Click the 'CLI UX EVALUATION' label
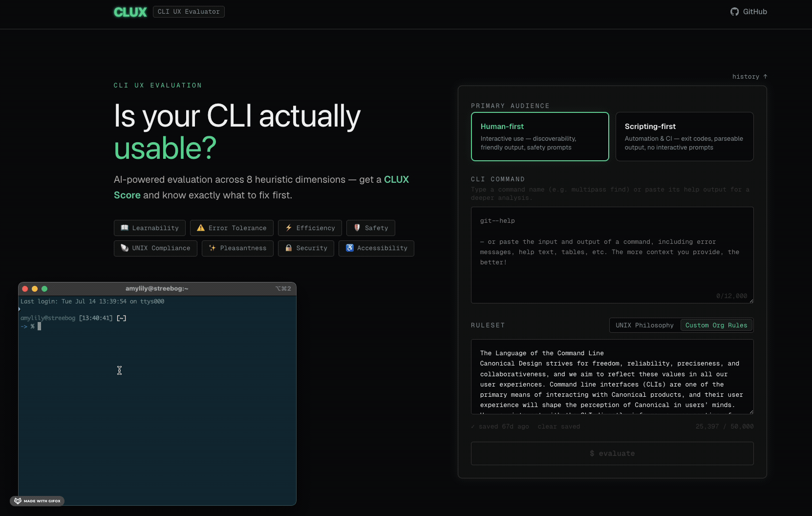This screenshot has height=516, width=812. (158, 86)
